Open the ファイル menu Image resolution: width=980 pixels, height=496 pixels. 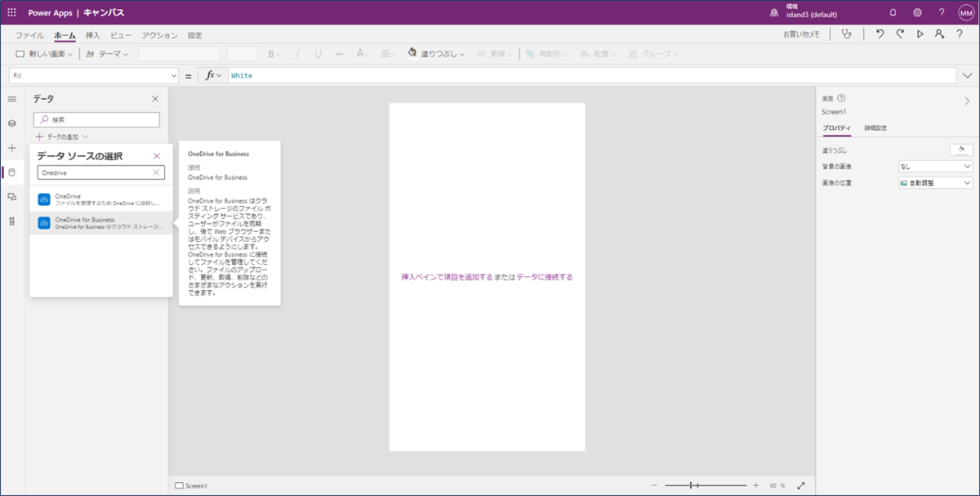tap(29, 35)
